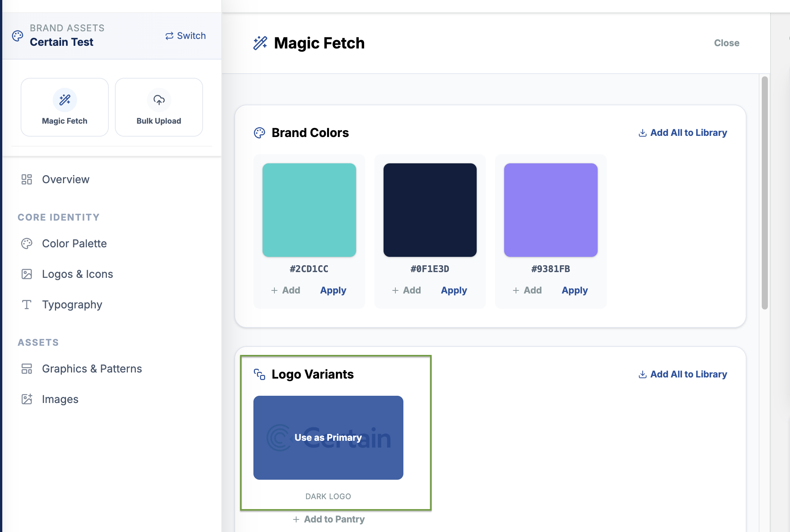The height and width of the screenshot is (532, 790).
Task: Click the #9381FB hex code text
Action: pos(551,269)
